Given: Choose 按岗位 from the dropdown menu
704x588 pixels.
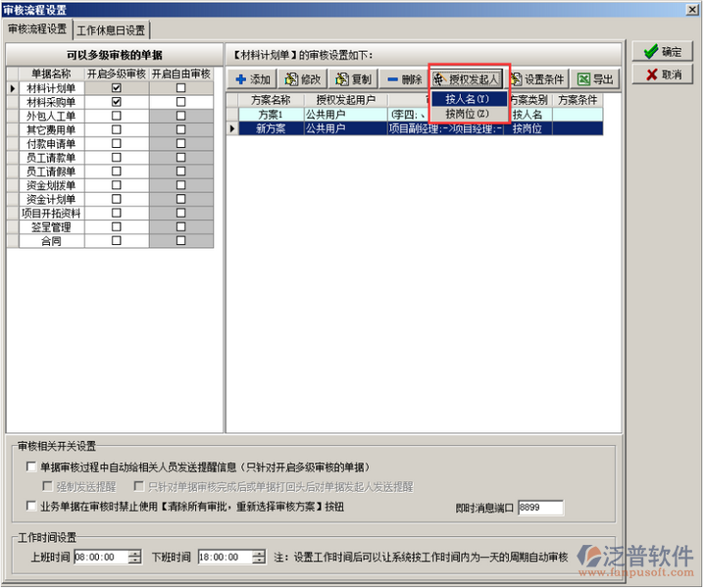Looking at the screenshot, I should 467,114.
